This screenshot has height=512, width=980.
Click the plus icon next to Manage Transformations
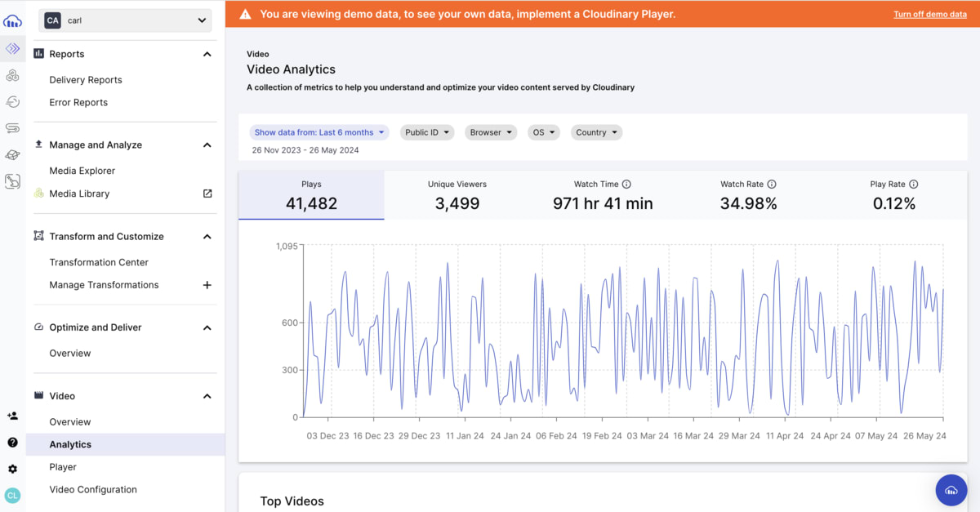coord(207,285)
